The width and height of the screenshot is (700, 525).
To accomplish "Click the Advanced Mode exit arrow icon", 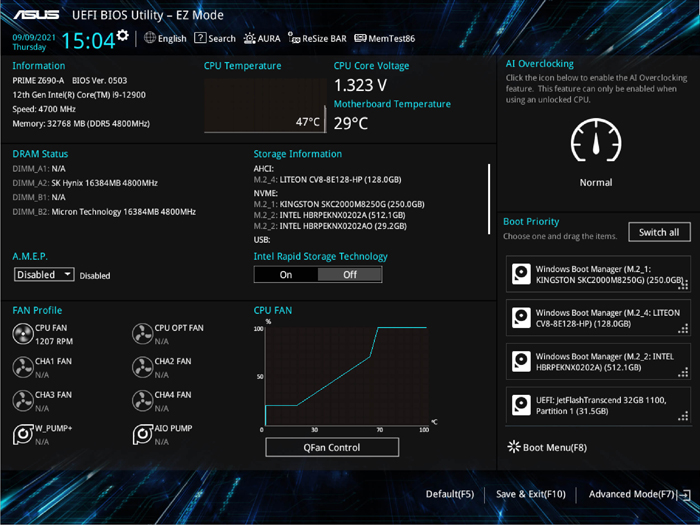I will pos(684,495).
